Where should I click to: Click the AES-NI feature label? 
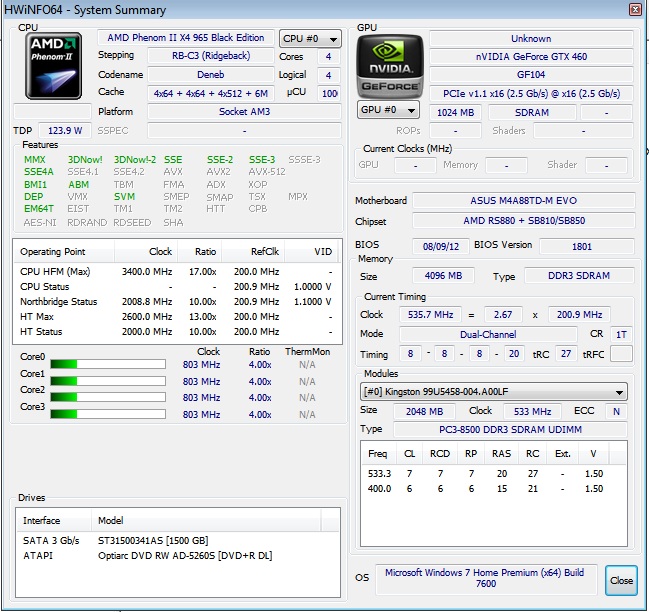[40, 223]
